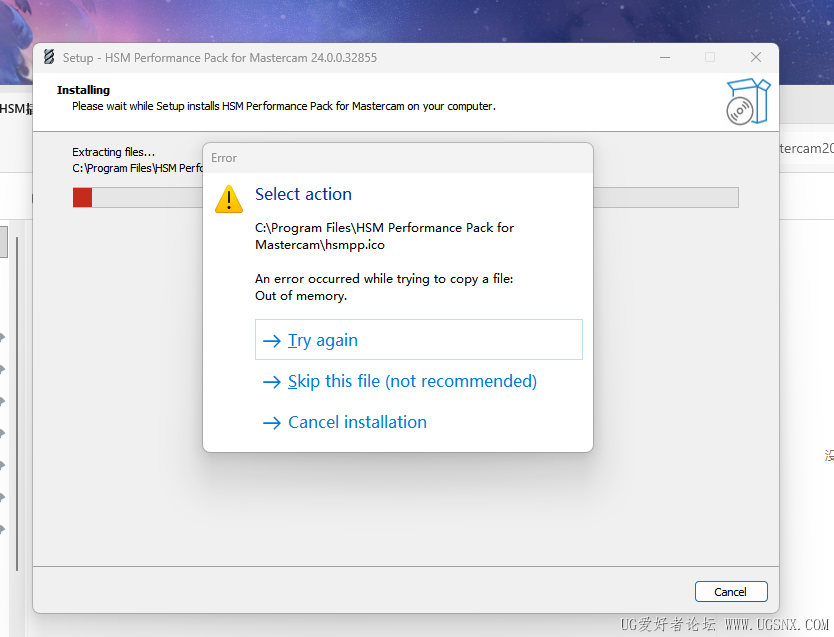Click the Cancel button in Setup window
The height and width of the screenshot is (637, 834).
click(x=731, y=591)
